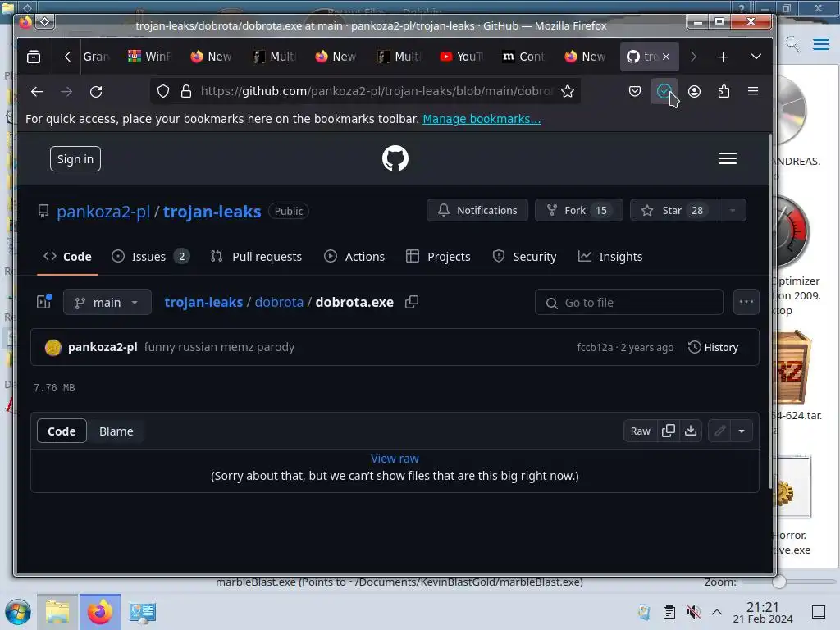Open trojan-leaks repository link in header
Screen dimensions: 840x630
click(x=212, y=212)
